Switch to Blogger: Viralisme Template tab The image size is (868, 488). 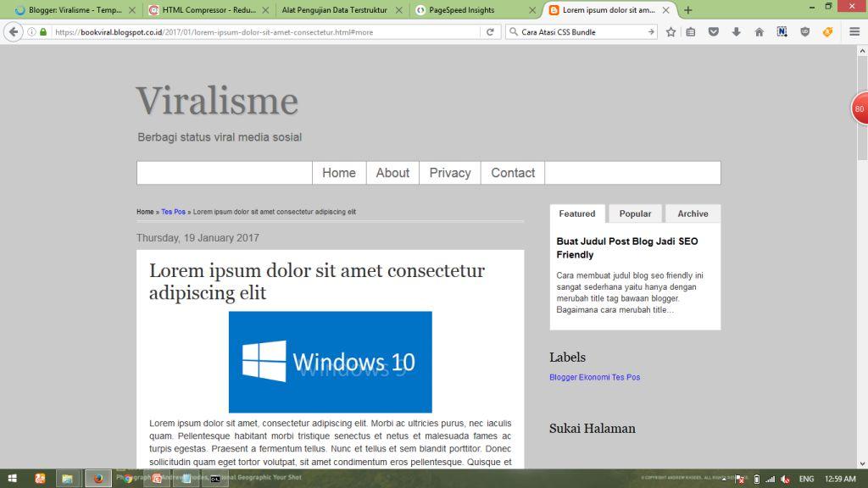coord(75,10)
